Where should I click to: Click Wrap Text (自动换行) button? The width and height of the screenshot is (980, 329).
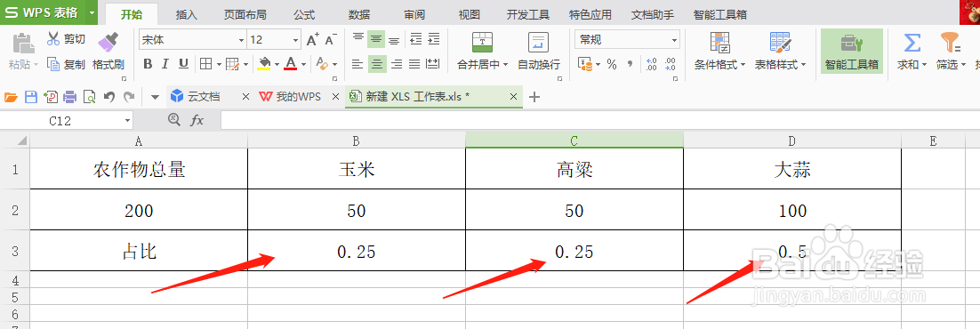(x=538, y=52)
